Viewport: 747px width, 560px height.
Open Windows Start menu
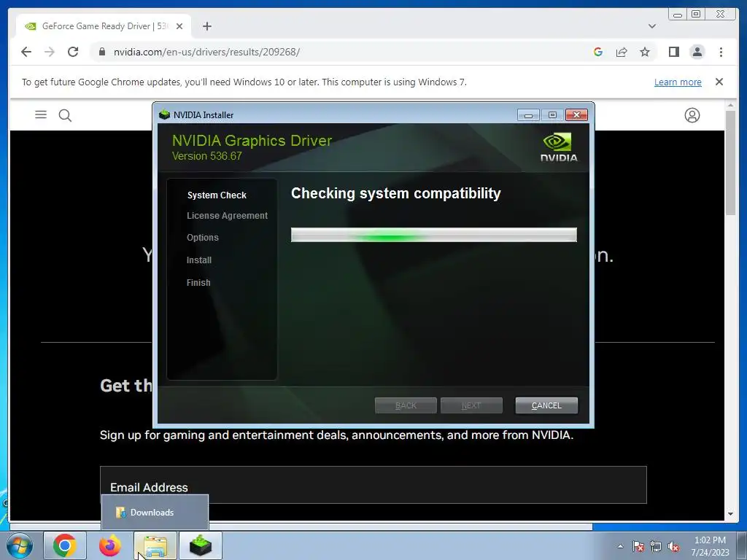coord(19,546)
